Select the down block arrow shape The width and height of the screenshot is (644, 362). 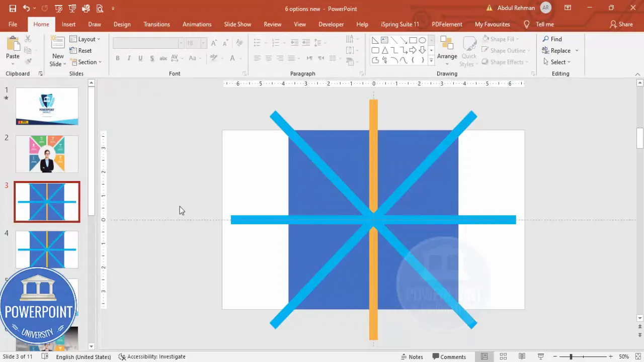(x=422, y=50)
